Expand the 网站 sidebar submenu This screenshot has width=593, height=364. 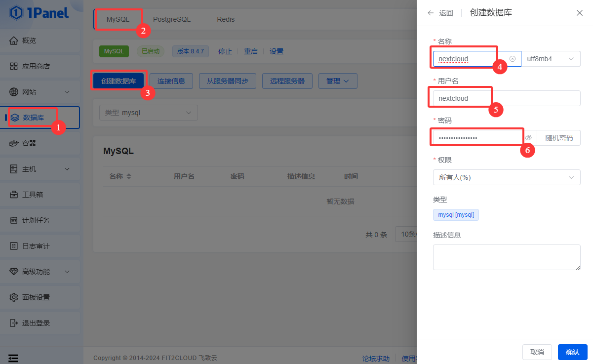click(67, 92)
